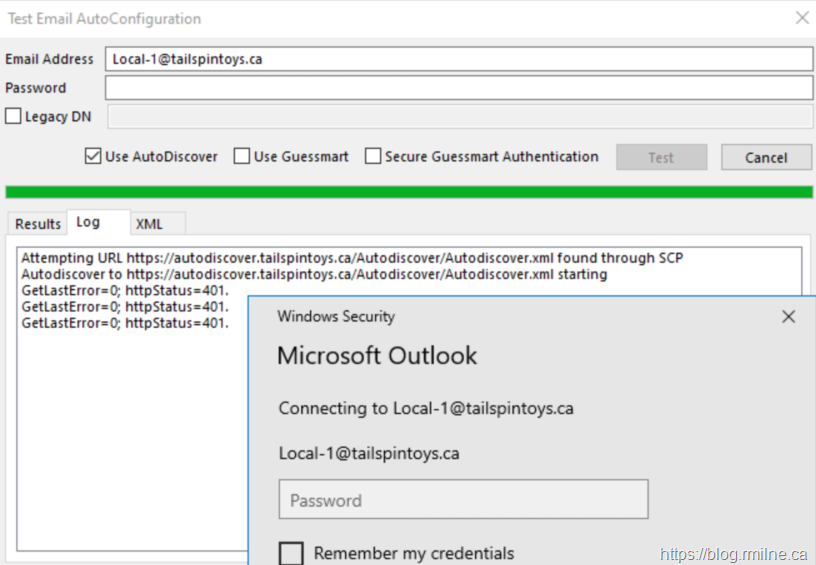Open the XML tab
The width and height of the screenshot is (816, 565).
(x=149, y=224)
